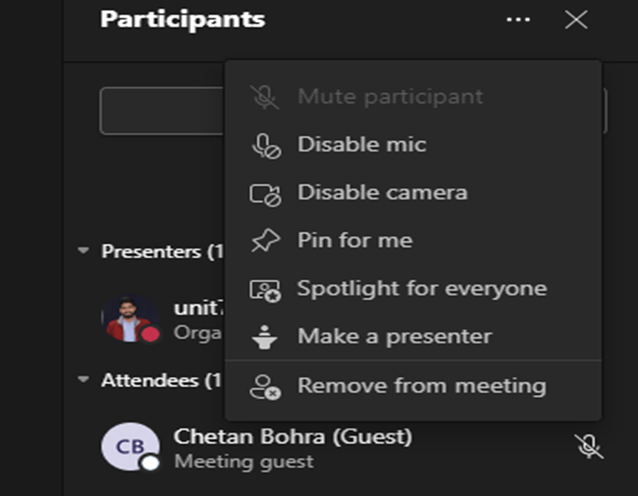Click the Pin for me pushpin icon
This screenshot has width=638, height=496.
(x=265, y=240)
